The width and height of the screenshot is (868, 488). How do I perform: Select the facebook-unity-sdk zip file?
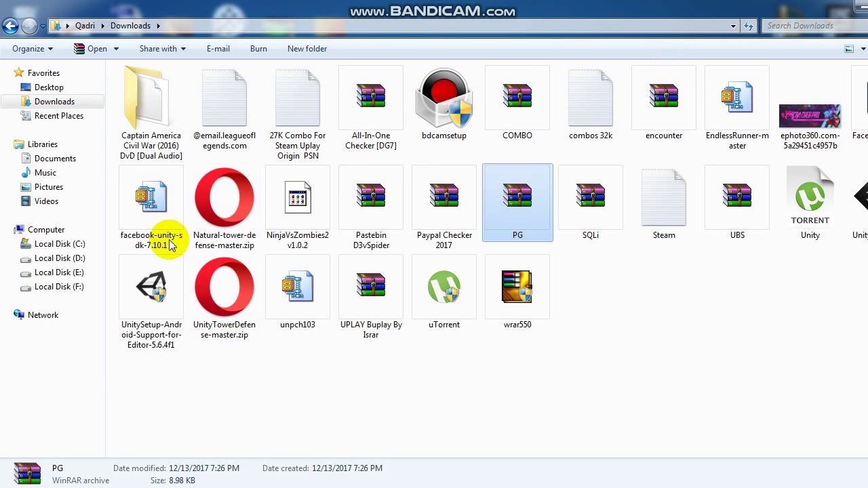[x=151, y=208]
